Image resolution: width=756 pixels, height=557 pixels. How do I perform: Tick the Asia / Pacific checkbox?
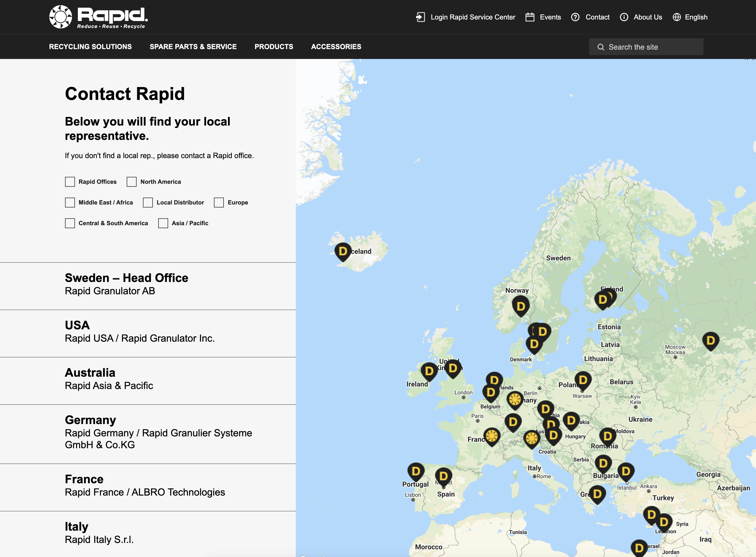tap(163, 223)
